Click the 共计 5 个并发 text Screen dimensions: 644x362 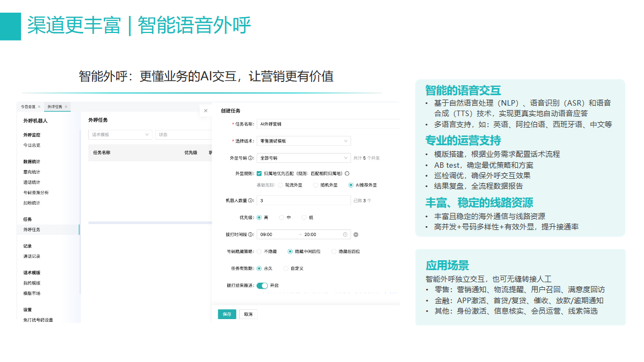tap(366, 158)
